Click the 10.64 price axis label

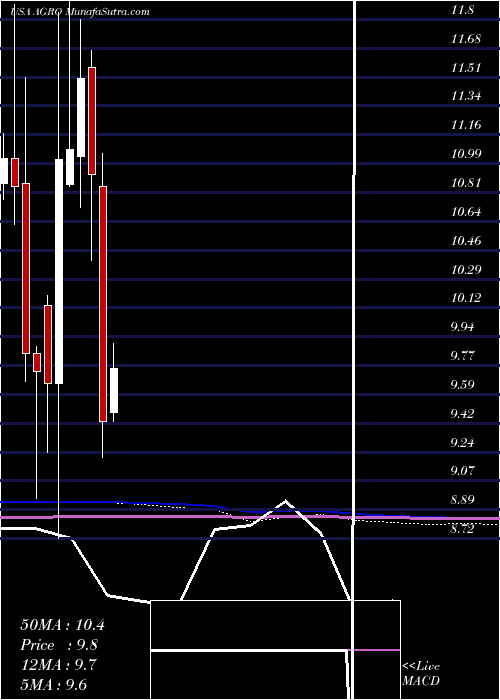click(x=466, y=212)
